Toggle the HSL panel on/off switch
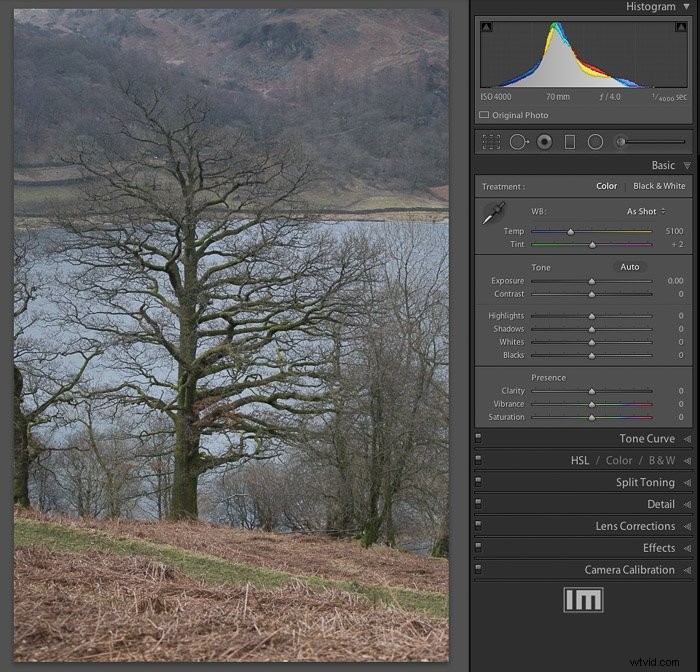 pos(478,460)
